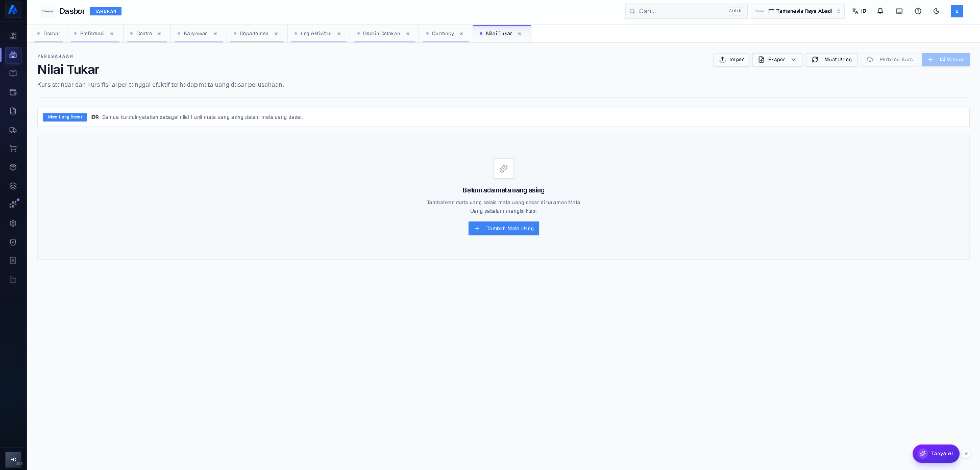The width and height of the screenshot is (980, 470).
Task: Close the Nilai Tukar tab
Action: [x=520, y=34]
